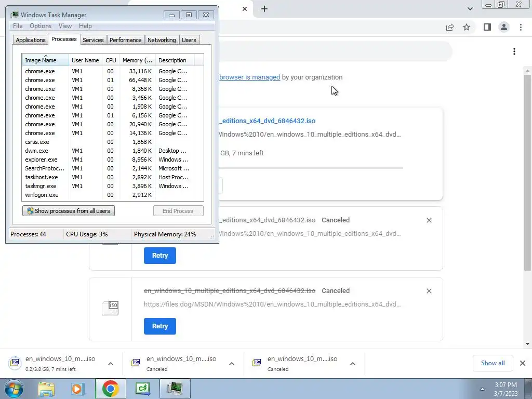Switch to the Applications tab
532x399 pixels.
pos(31,40)
